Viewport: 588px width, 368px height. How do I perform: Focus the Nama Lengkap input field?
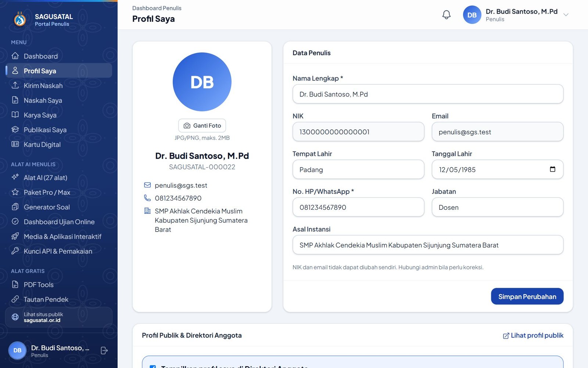point(428,94)
